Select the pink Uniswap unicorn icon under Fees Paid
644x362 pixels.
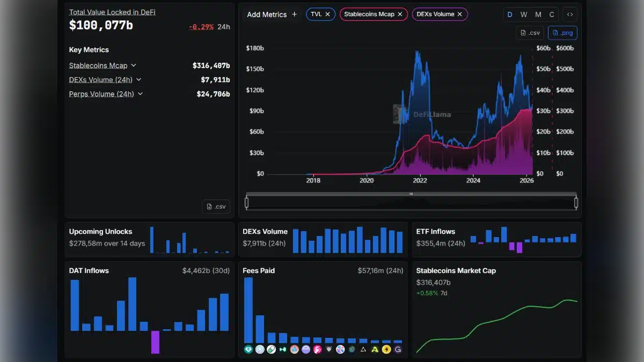tap(317, 349)
